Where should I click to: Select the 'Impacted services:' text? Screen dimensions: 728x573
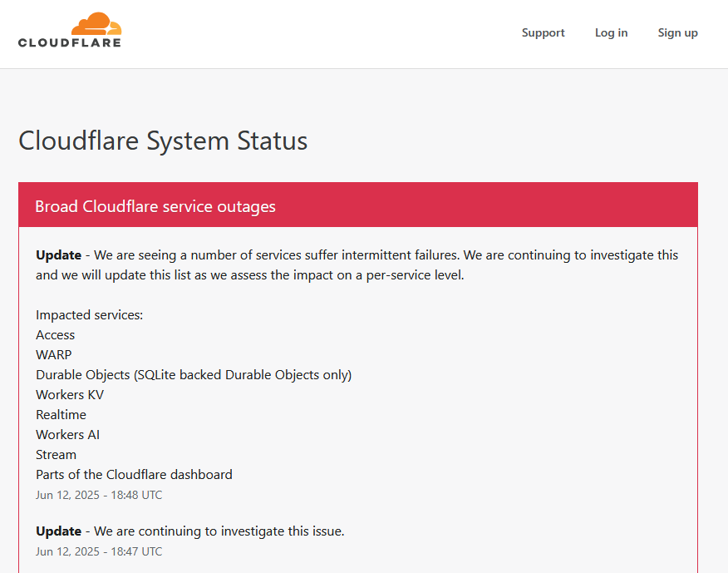tap(89, 314)
